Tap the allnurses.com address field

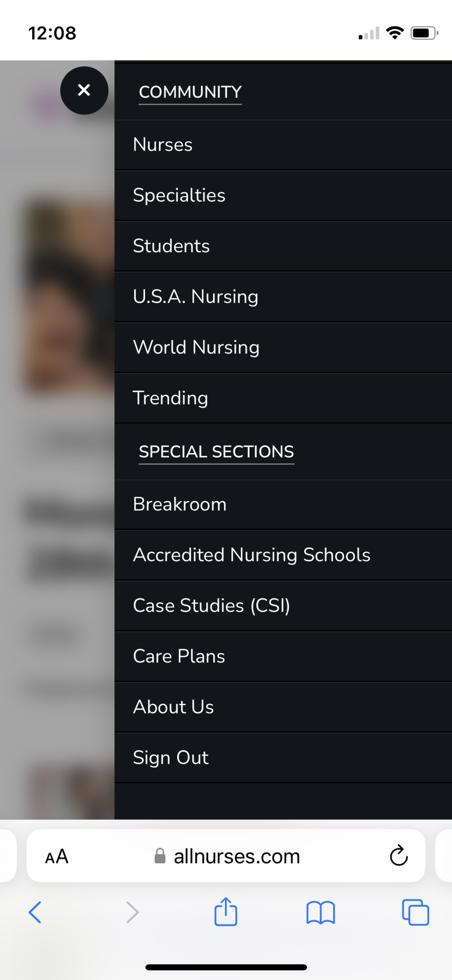[227, 856]
